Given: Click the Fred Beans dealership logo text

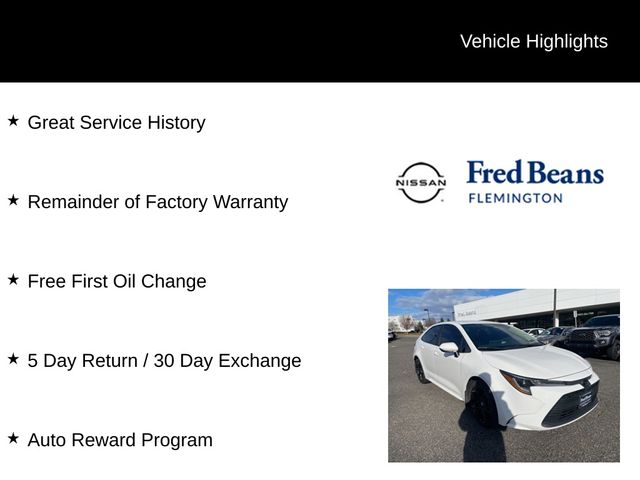Looking at the screenshot, I should click(x=535, y=173).
